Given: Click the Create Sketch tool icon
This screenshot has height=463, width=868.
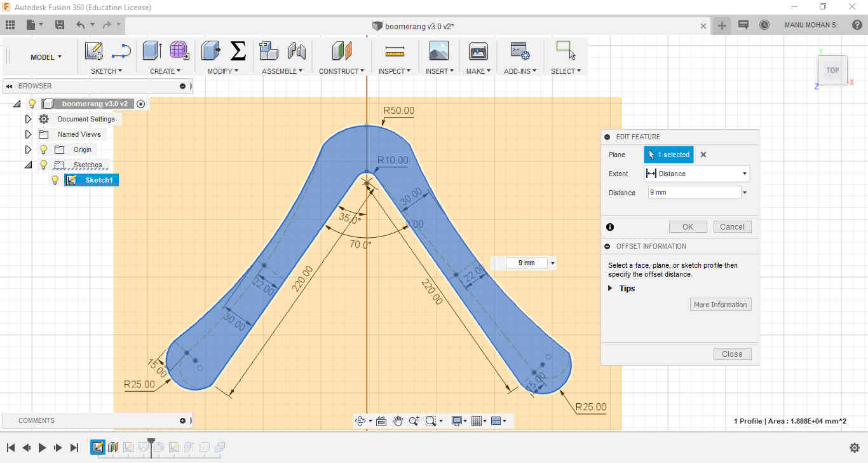Looking at the screenshot, I should (94, 51).
